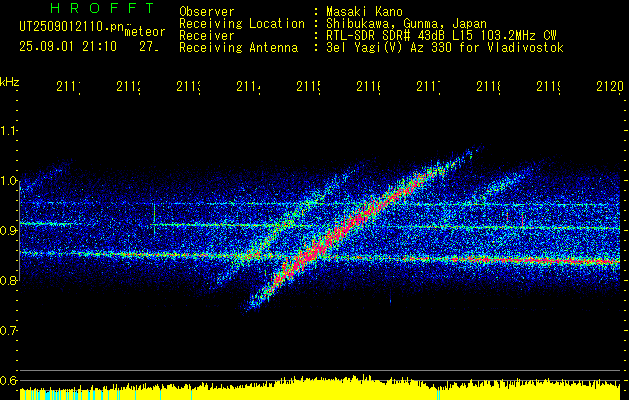Click the "Observer" field label
The width and height of the screenshot is (629, 400).
(207, 11)
